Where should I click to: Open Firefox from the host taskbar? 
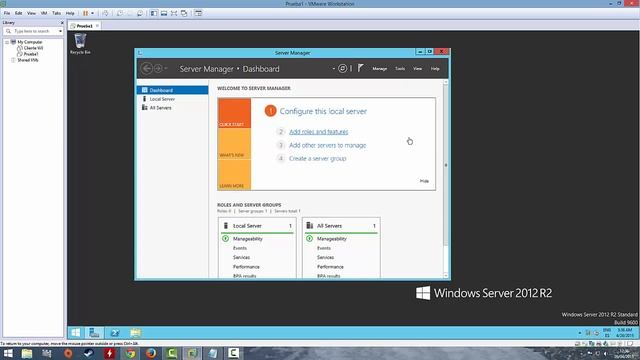pyautogui.click(x=151, y=353)
